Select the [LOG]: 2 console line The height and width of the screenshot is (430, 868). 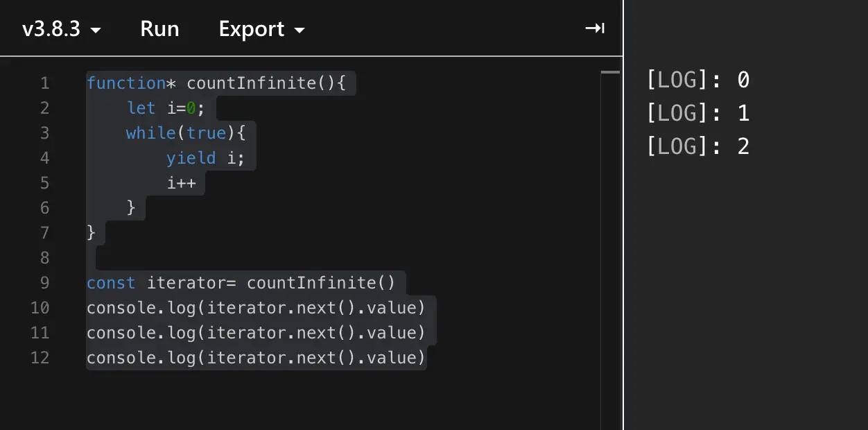[698, 146]
